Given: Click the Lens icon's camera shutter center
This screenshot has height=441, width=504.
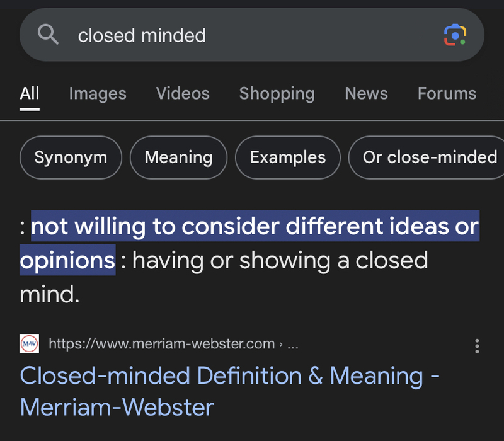Looking at the screenshot, I should [x=455, y=35].
